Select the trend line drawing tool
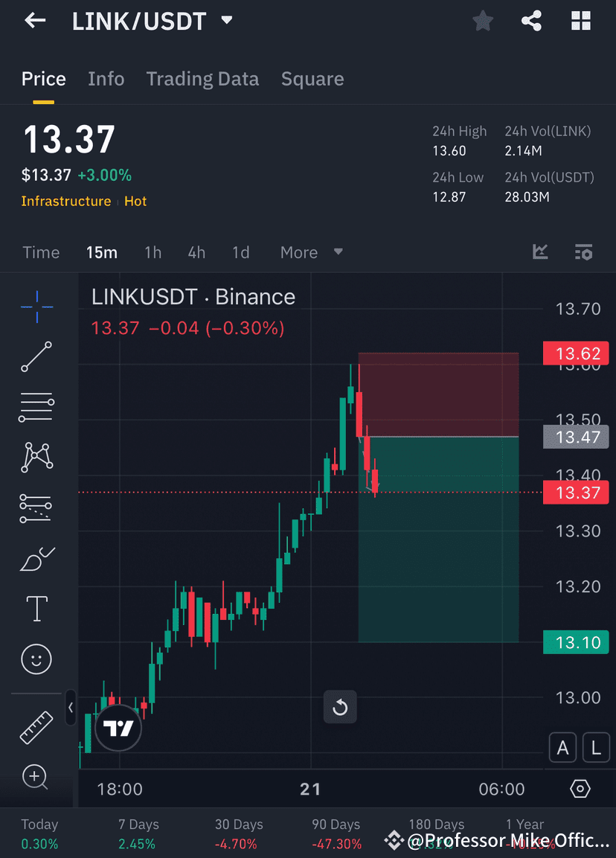This screenshot has height=858, width=616. point(36,356)
